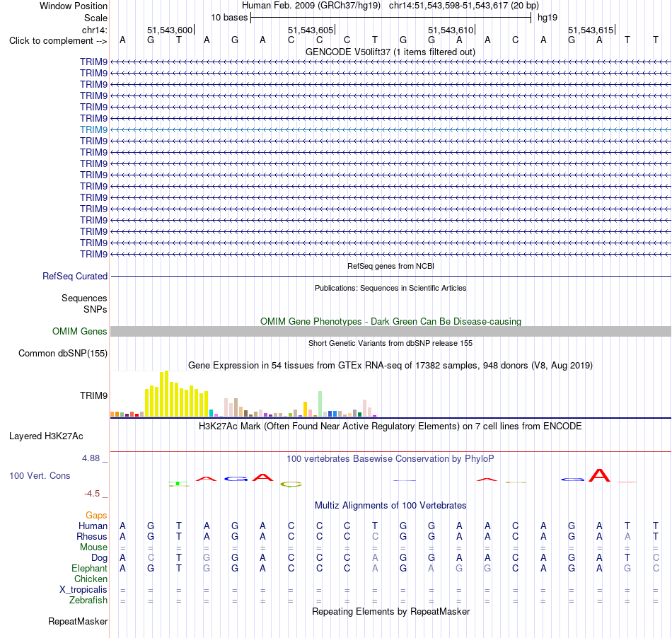Click the TRIM9 label beside the GTEx bar chart

(x=93, y=395)
